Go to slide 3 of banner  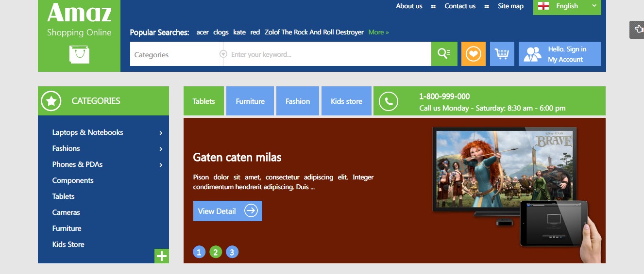[x=232, y=252]
